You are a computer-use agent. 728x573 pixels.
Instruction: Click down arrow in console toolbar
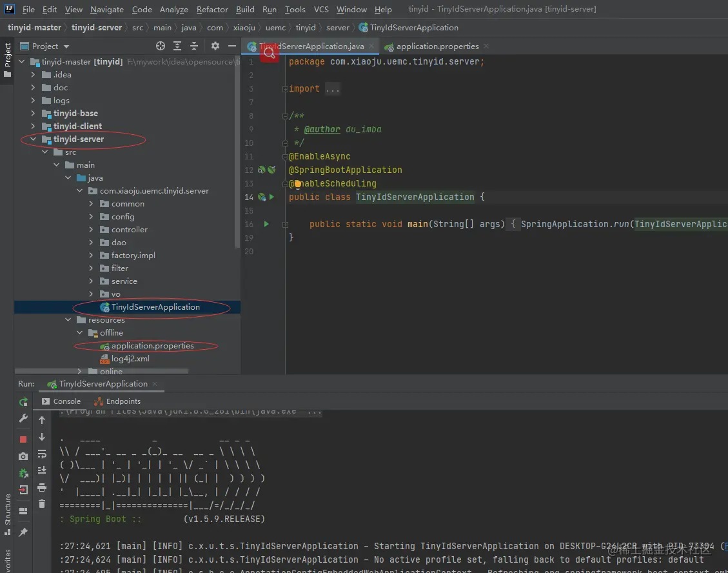tap(42, 437)
